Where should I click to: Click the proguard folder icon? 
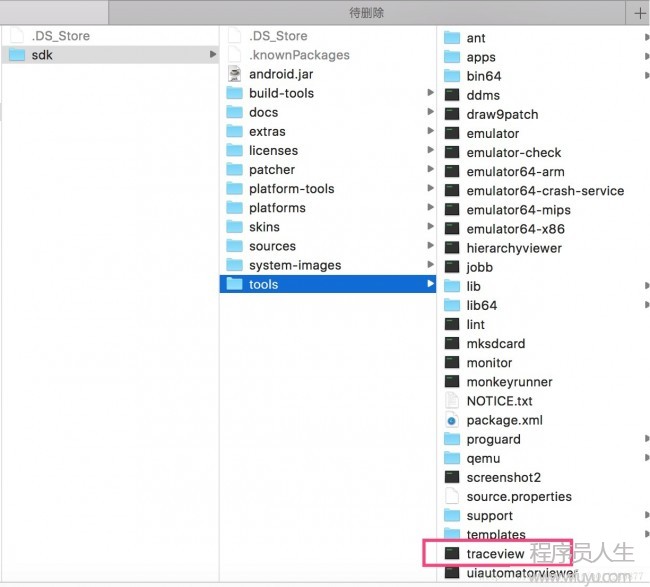pos(452,439)
